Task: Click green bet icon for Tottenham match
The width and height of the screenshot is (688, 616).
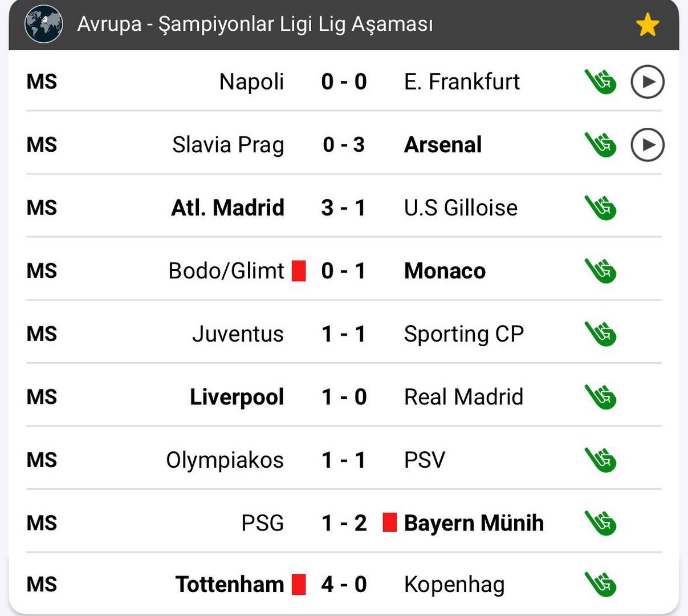Action: [600, 585]
